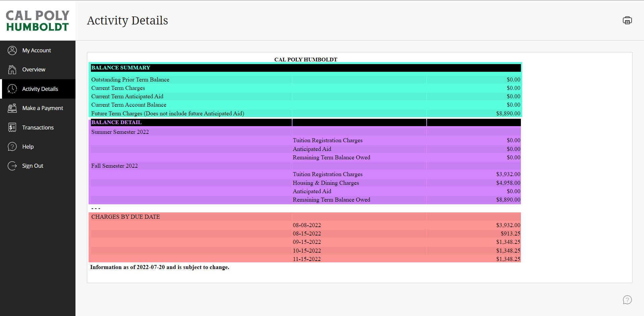Click the 08-15-2022 due date
Screen dimensions: 644x316
[x=307, y=233]
